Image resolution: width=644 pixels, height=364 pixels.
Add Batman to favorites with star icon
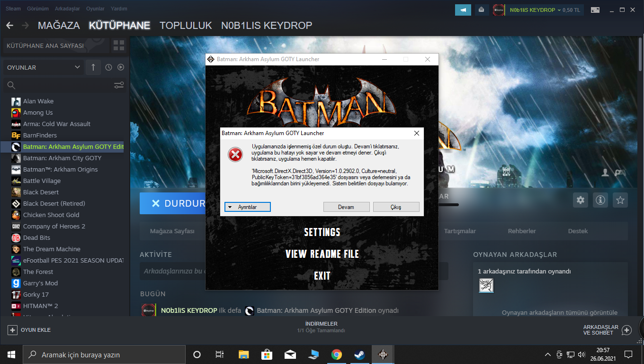click(620, 200)
